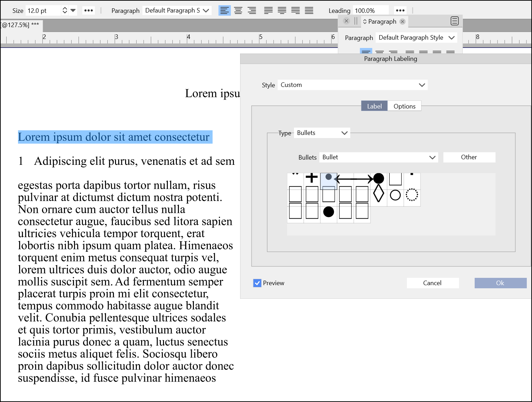Image resolution: width=532 pixels, height=402 pixels.
Task: Click the Size stepper arrows
Action: (x=65, y=10)
